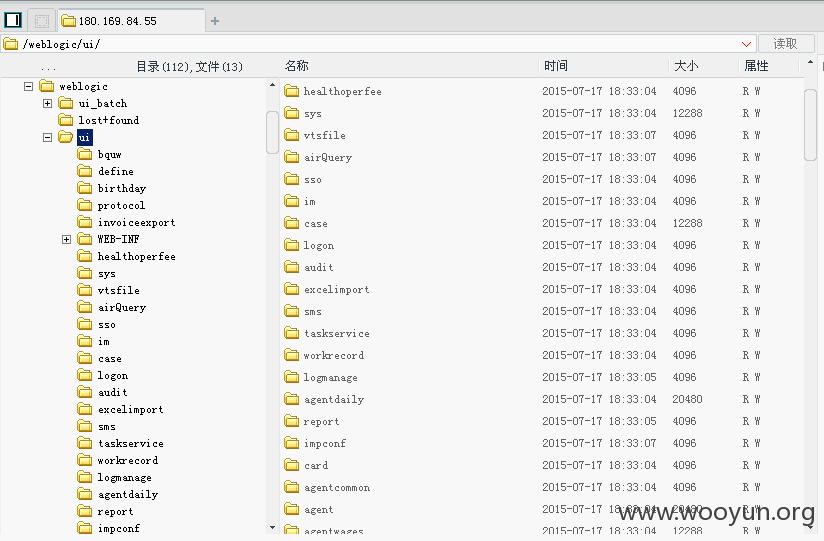Image resolution: width=824 pixels, height=541 pixels.
Task: Click the agentcommon folder icon in file list
Action: pos(292,487)
